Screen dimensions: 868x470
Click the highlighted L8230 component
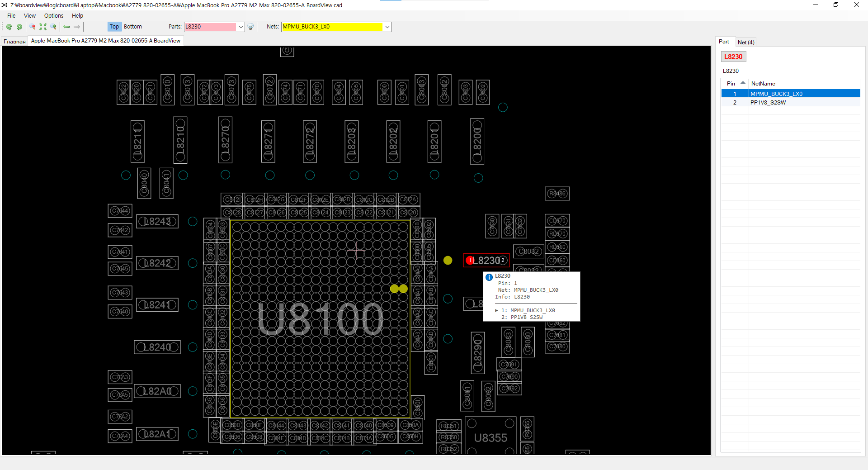[x=486, y=260]
